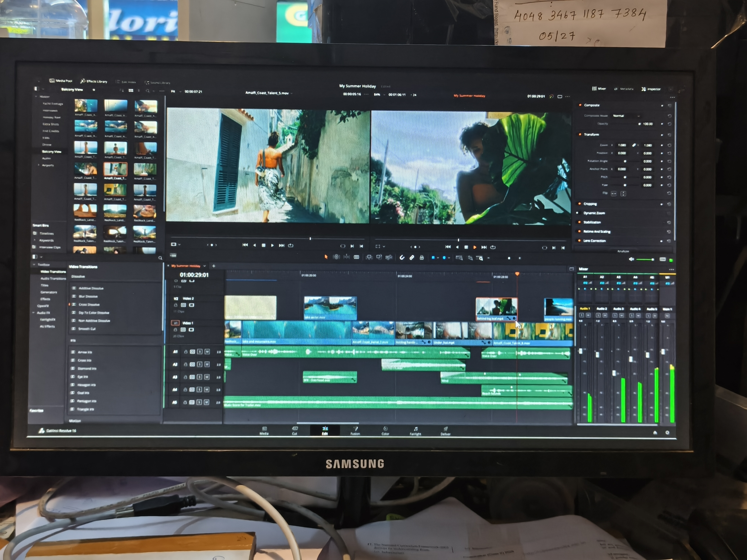Image resolution: width=747 pixels, height=560 pixels.
Task: Click the highlighted media pool clip thumbnail
Action: point(115,169)
